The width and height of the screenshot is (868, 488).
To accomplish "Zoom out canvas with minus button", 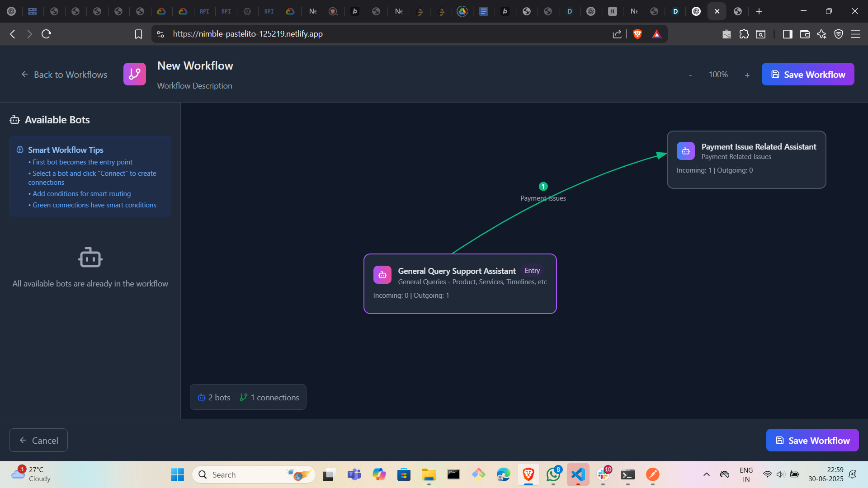I will tap(690, 75).
